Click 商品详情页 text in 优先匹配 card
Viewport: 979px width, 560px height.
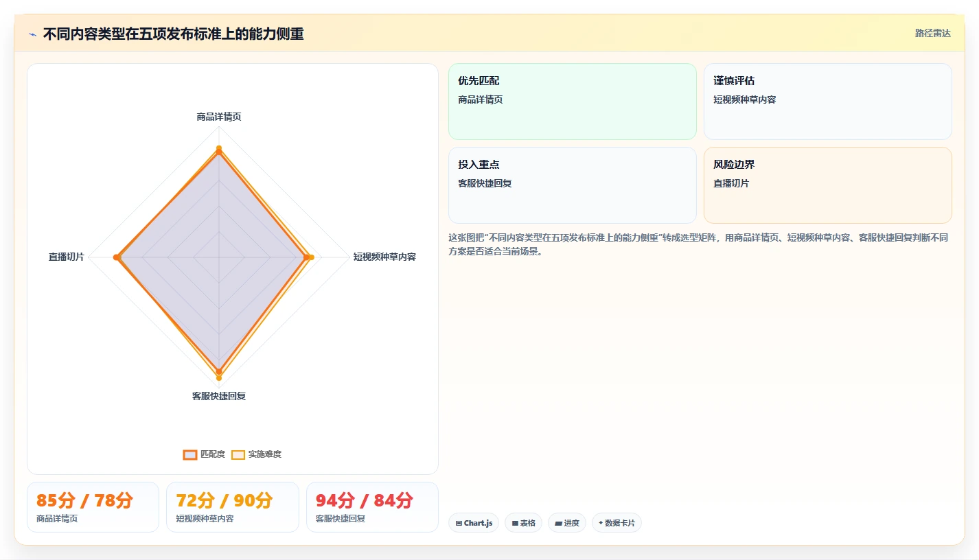(481, 100)
